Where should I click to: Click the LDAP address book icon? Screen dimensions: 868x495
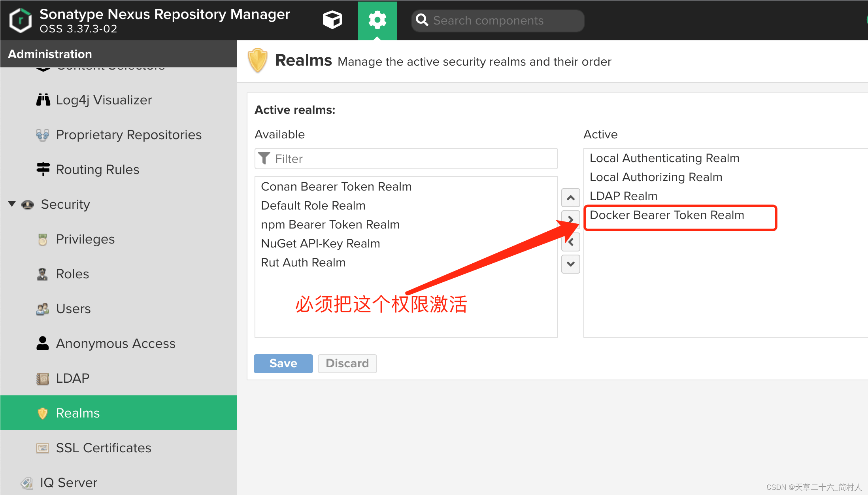[x=43, y=378]
